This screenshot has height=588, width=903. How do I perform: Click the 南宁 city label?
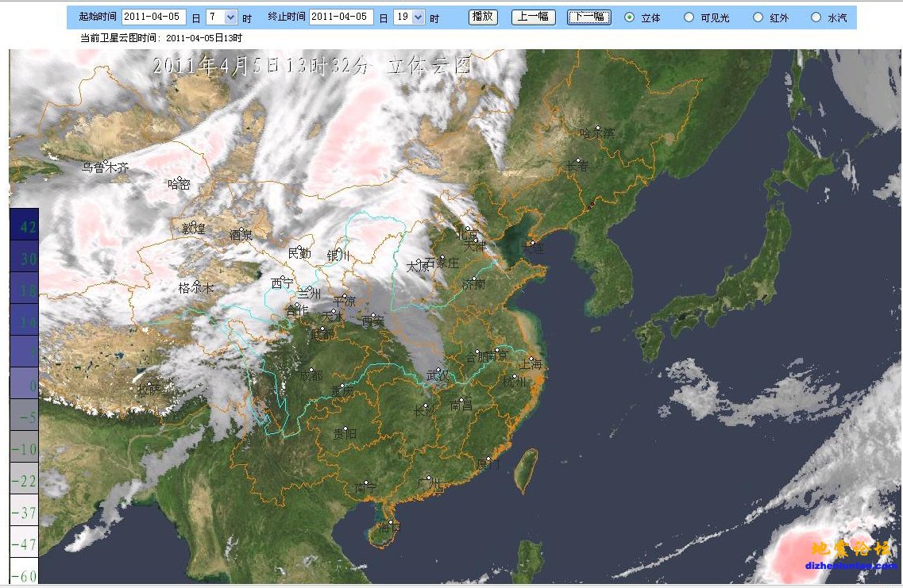pyautogui.click(x=365, y=488)
